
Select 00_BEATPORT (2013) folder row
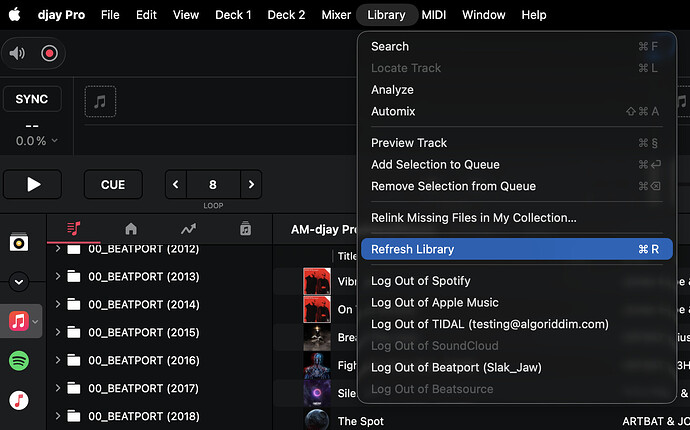click(x=159, y=276)
